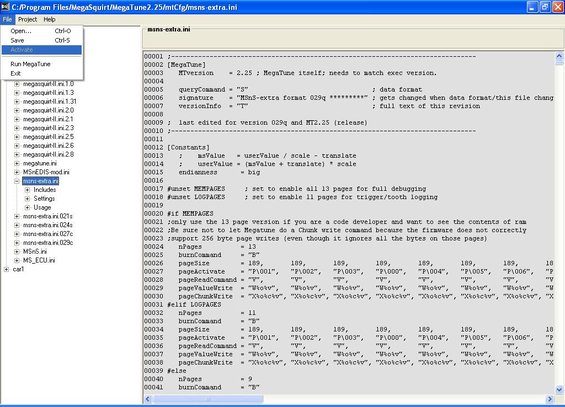Click the horizontal scroll left arrow
Screen dimensions: 565x407
148,399
